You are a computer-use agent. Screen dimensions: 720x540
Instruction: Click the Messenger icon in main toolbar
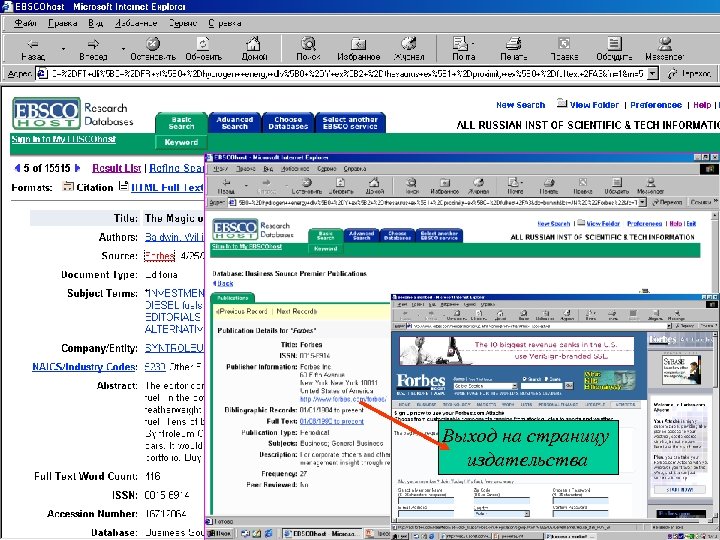(664, 49)
